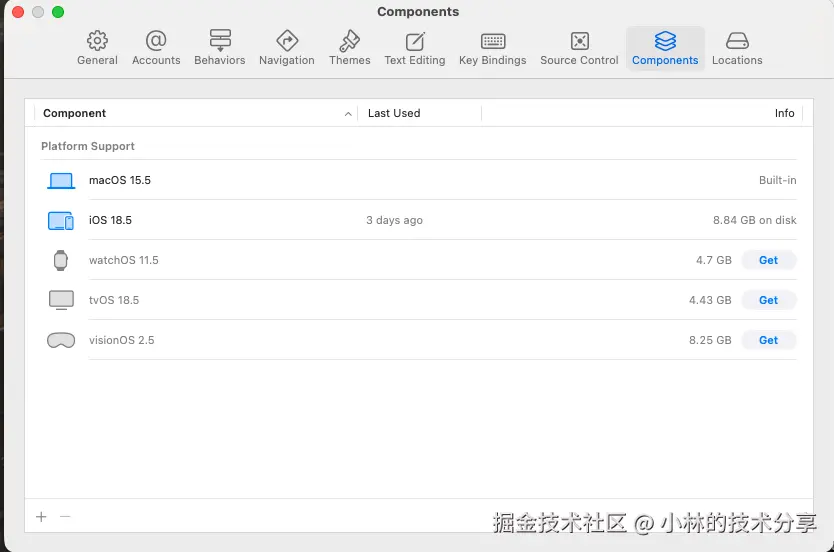Open the Themes tab
Image resolution: width=834 pixels, height=552 pixels.
[349, 48]
